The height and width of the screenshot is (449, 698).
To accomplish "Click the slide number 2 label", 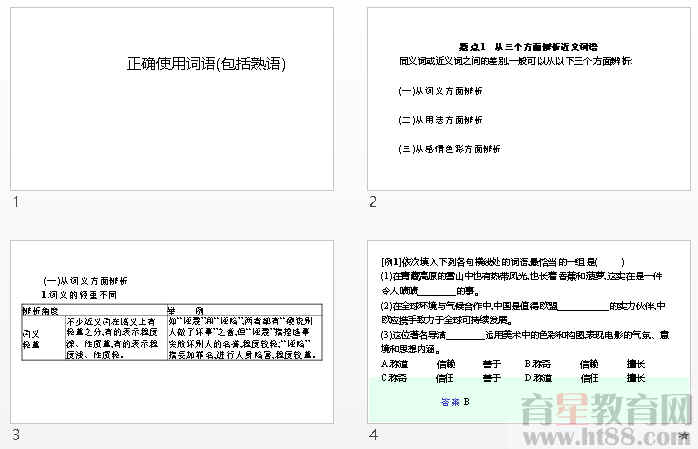I will 373,203.
